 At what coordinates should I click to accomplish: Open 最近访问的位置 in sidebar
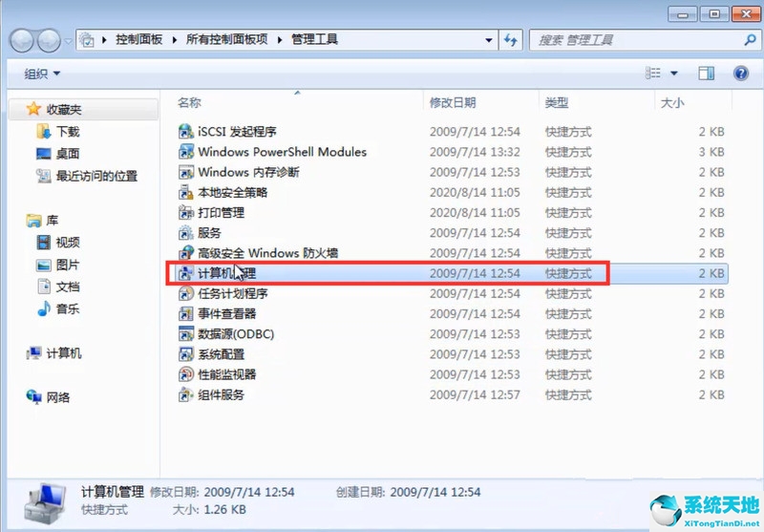click(87, 176)
